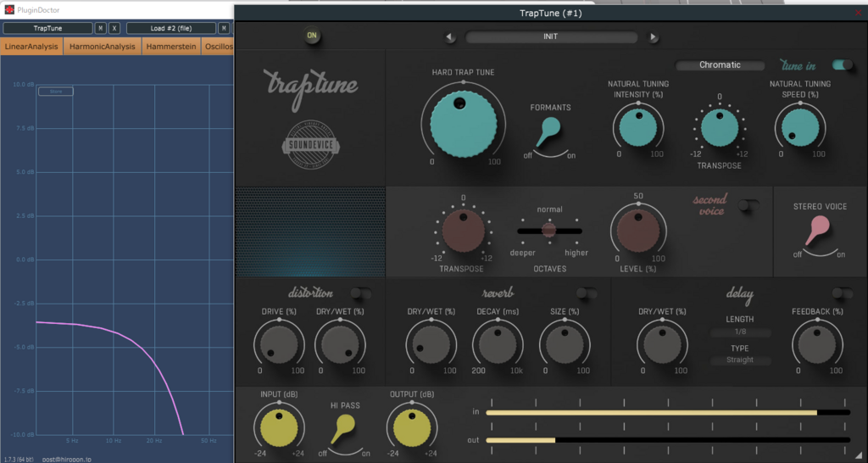This screenshot has width=868, height=463.
Task: Toggle the delay section switch
Action: (843, 293)
